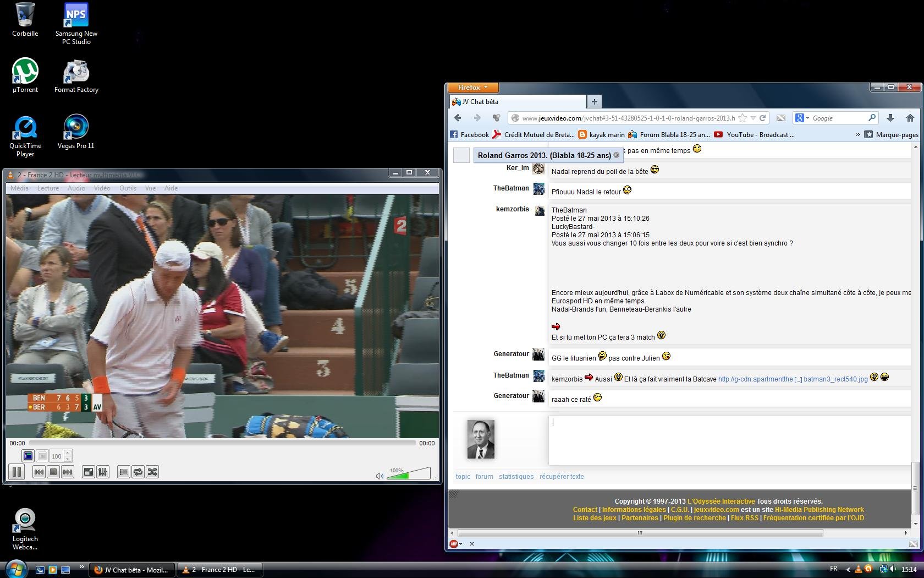The image size is (924, 578).
Task: Toggle VLC fullscreen mode button
Action: [x=88, y=472]
